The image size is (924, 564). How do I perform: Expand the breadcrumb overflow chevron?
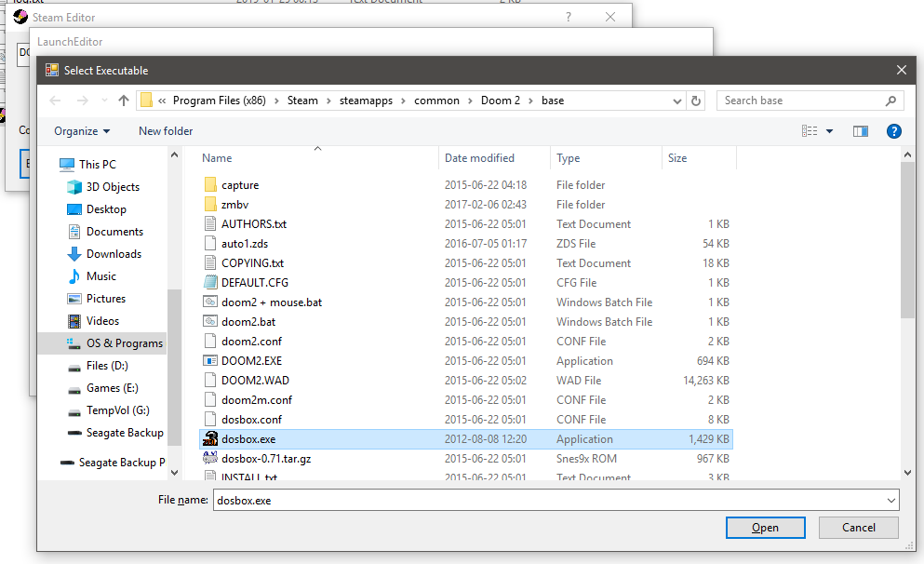point(162,101)
